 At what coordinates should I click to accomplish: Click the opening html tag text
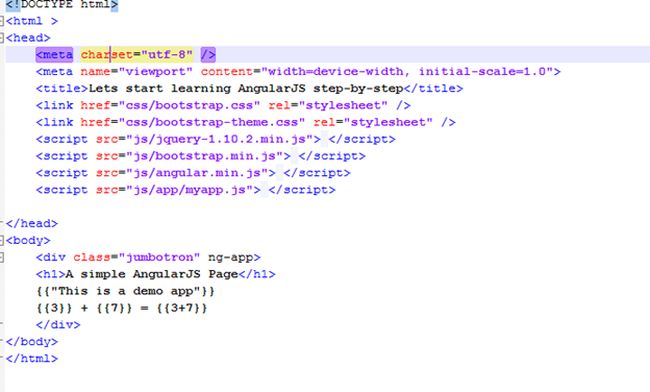[32, 21]
